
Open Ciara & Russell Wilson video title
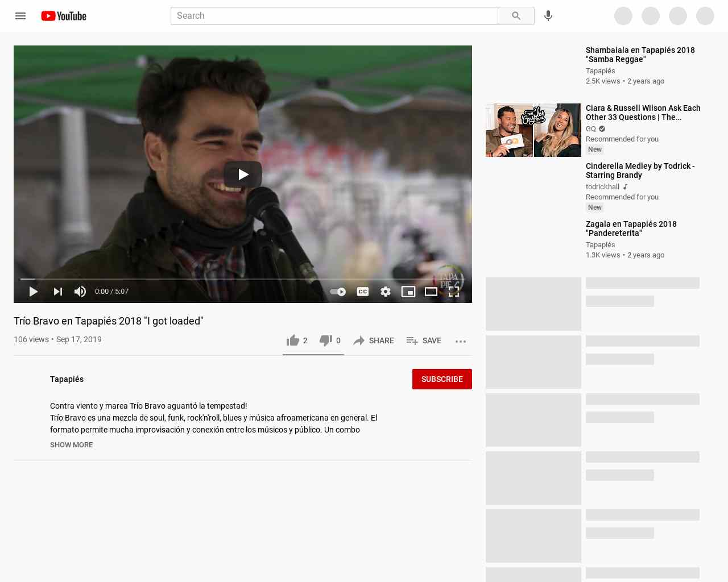[643, 113]
